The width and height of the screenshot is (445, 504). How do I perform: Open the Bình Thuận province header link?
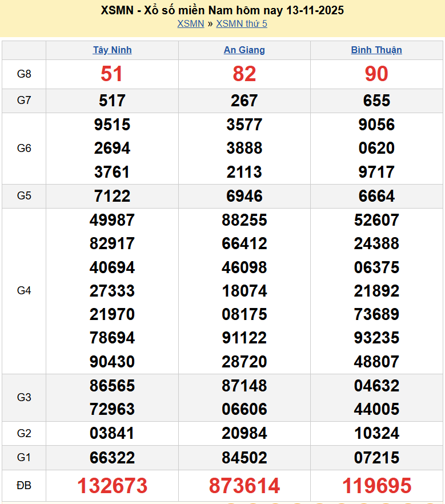click(376, 50)
